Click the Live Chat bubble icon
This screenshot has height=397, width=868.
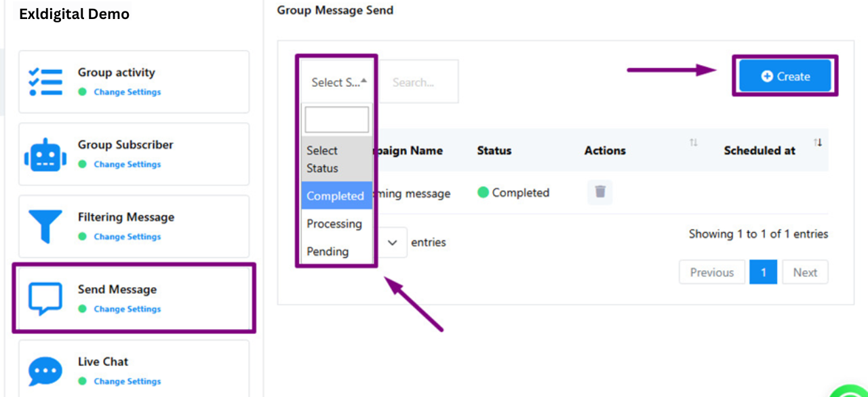point(45,371)
